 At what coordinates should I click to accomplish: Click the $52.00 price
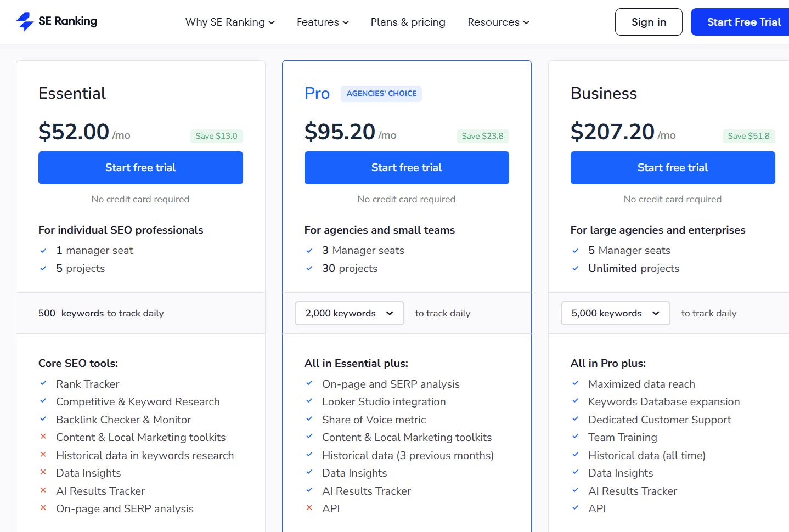(x=74, y=132)
